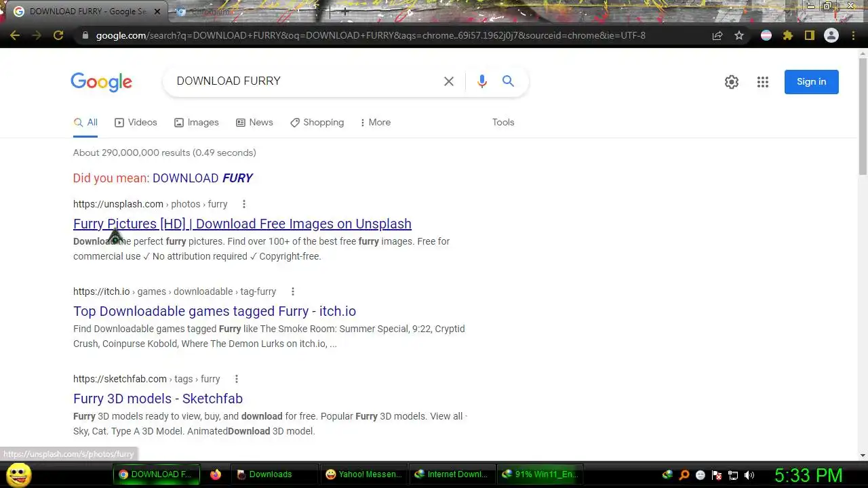Open the Google apps grid
Viewport: 868px width, 488px height.
(763, 82)
